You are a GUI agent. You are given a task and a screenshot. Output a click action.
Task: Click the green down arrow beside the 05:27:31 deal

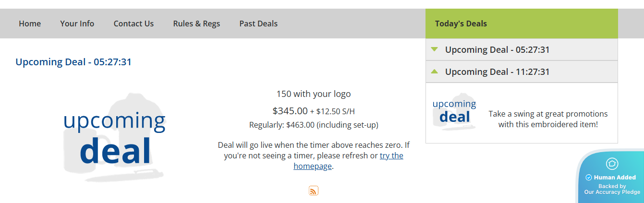435,49
